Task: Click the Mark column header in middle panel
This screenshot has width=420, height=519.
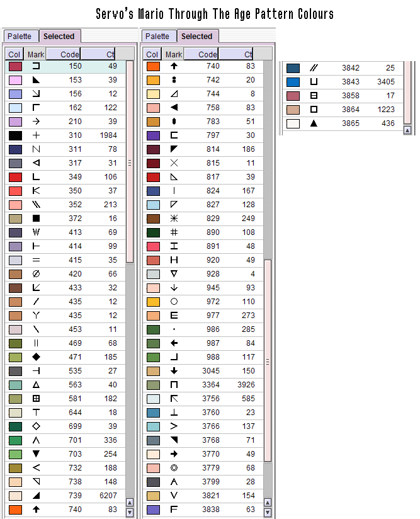Action: coord(174,54)
